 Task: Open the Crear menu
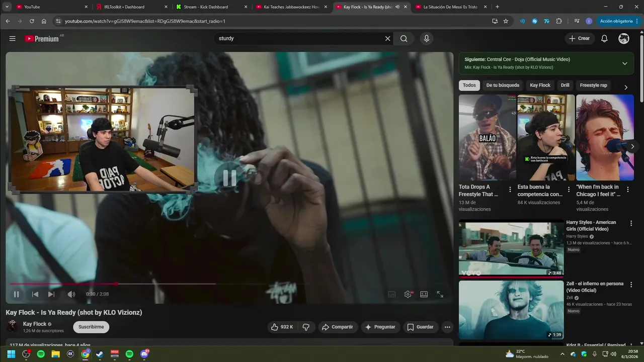click(x=579, y=39)
